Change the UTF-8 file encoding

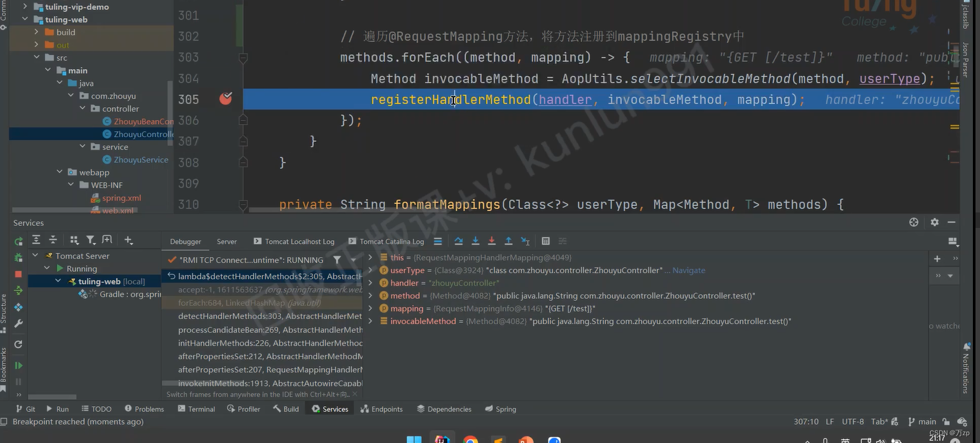[x=852, y=422]
